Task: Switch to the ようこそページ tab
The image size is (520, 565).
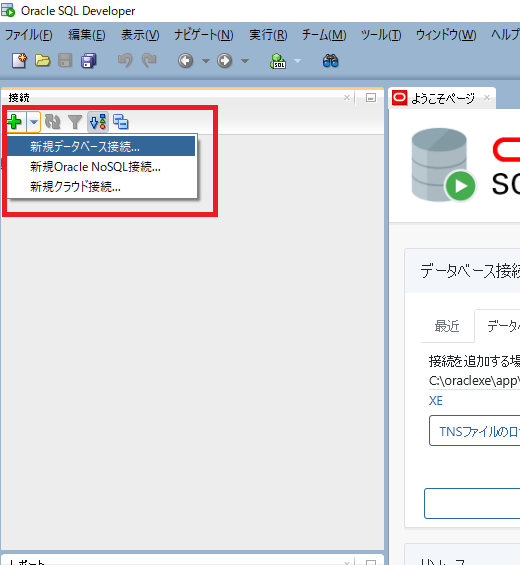Action: 443,98
